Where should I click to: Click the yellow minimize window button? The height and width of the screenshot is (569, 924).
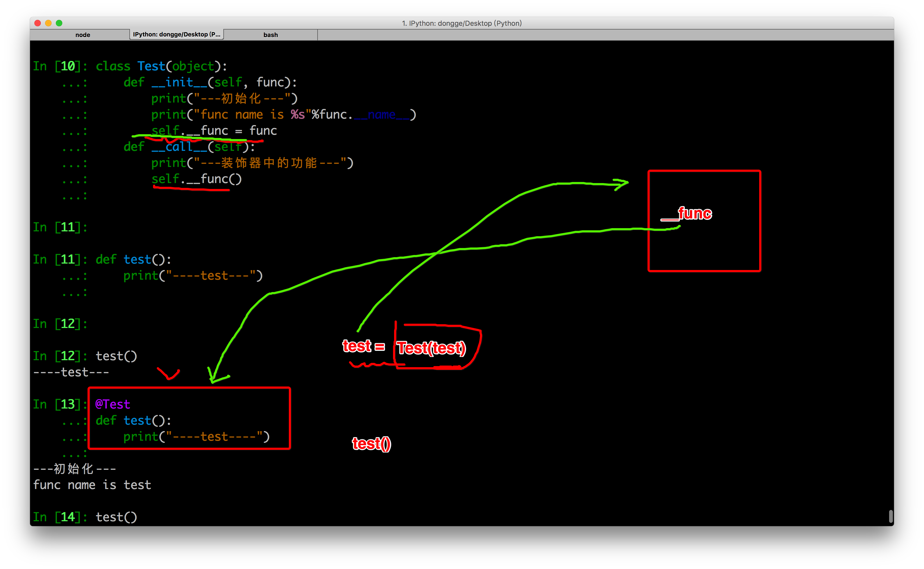pyautogui.click(x=48, y=23)
